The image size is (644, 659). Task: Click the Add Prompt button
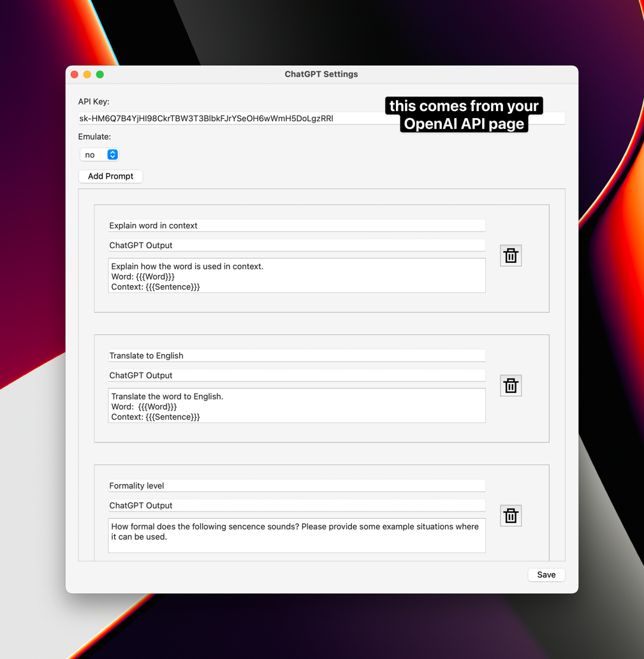point(110,176)
